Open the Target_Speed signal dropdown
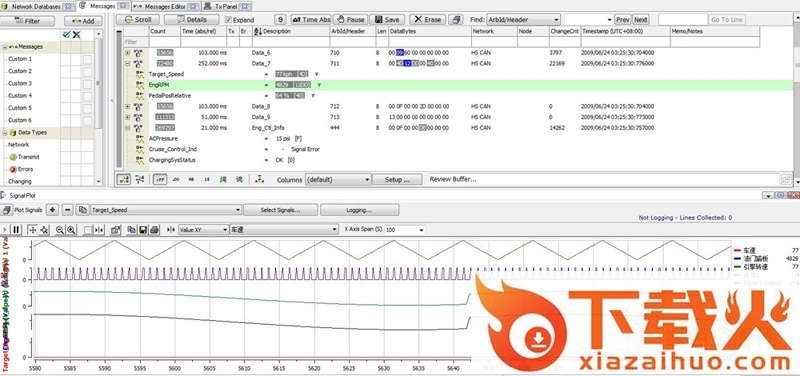Viewport: 800px width, 376px height. 237,210
